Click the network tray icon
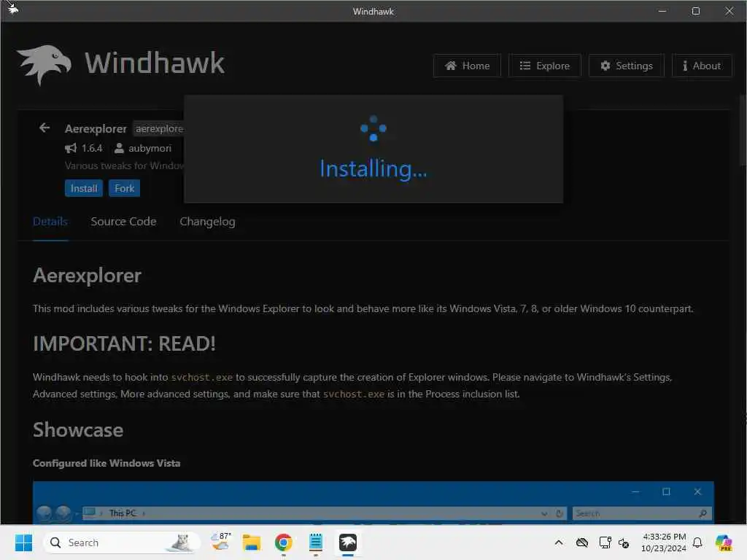Viewport: 747px width, 560px height. pos(605,542)
